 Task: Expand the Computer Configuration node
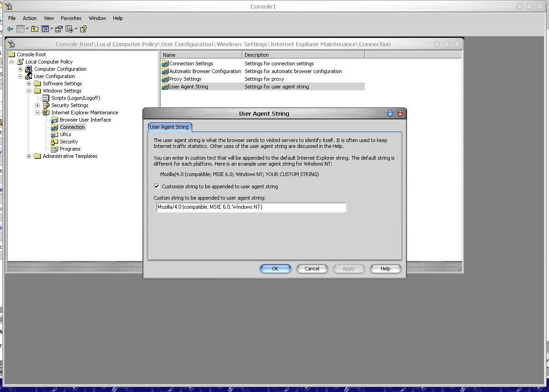(x=20, y=69)
